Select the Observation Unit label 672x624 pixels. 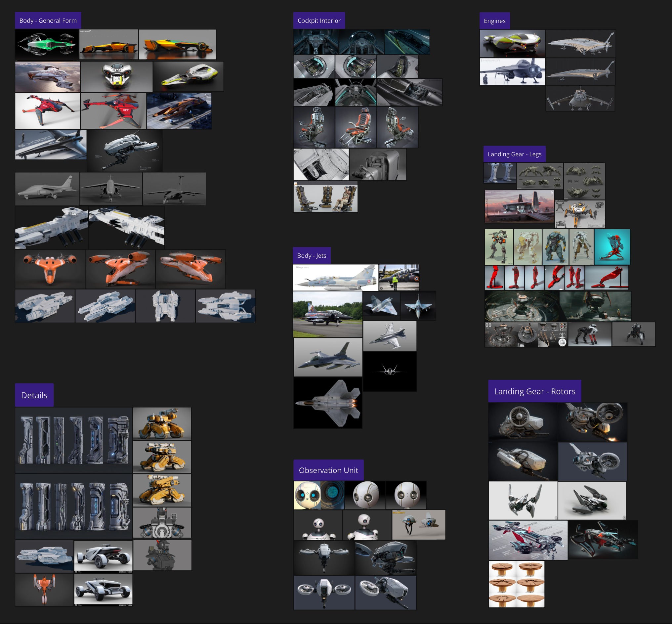[x=328, y=470]
